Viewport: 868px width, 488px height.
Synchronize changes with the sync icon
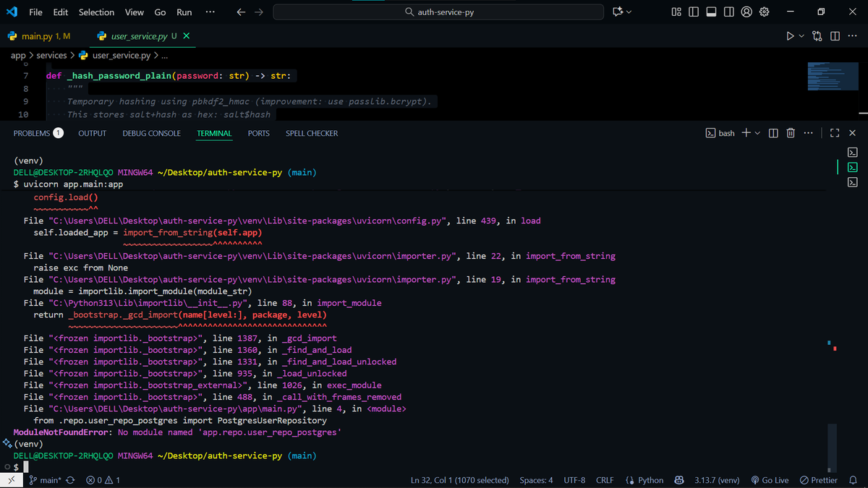pyautogui.click(x=70, y=480)
